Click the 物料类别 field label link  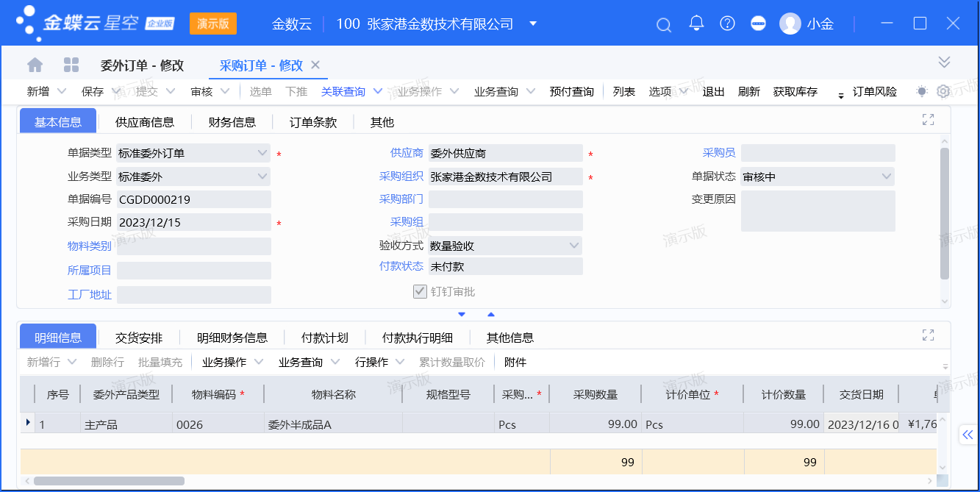tap(90, 246)
